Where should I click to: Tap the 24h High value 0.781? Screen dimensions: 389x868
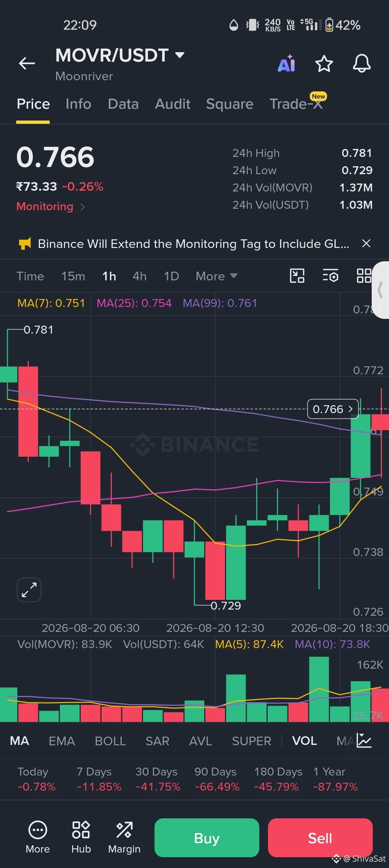click(357, 153)
